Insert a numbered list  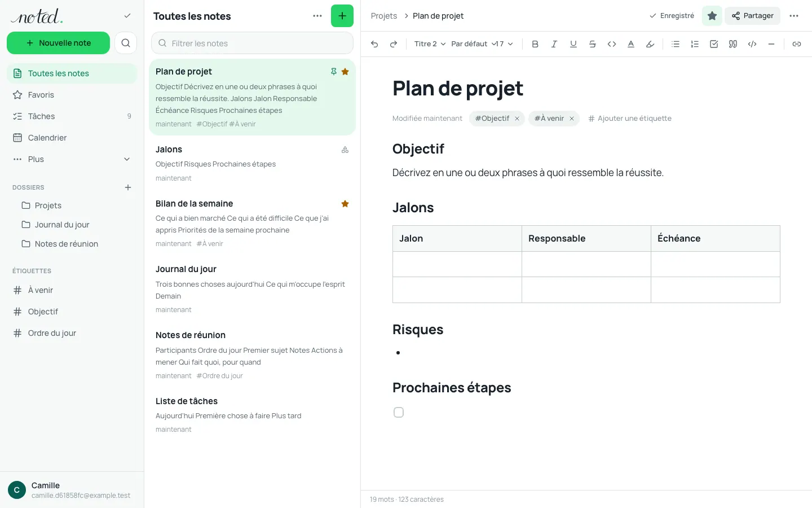(695, 44)
